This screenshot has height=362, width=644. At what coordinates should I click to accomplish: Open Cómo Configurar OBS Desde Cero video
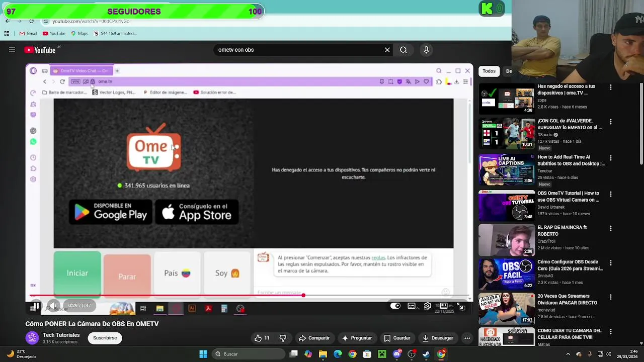tap(570, 265)
